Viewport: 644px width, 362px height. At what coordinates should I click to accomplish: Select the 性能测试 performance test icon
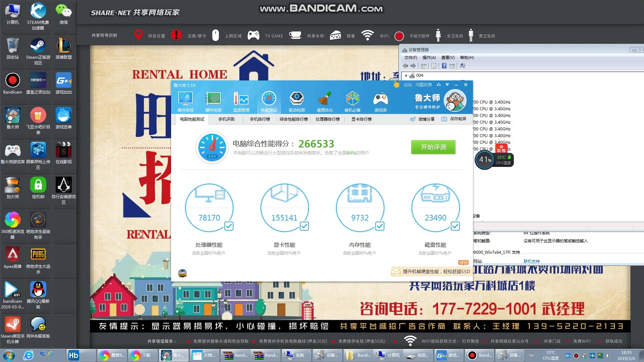[269, 102]
